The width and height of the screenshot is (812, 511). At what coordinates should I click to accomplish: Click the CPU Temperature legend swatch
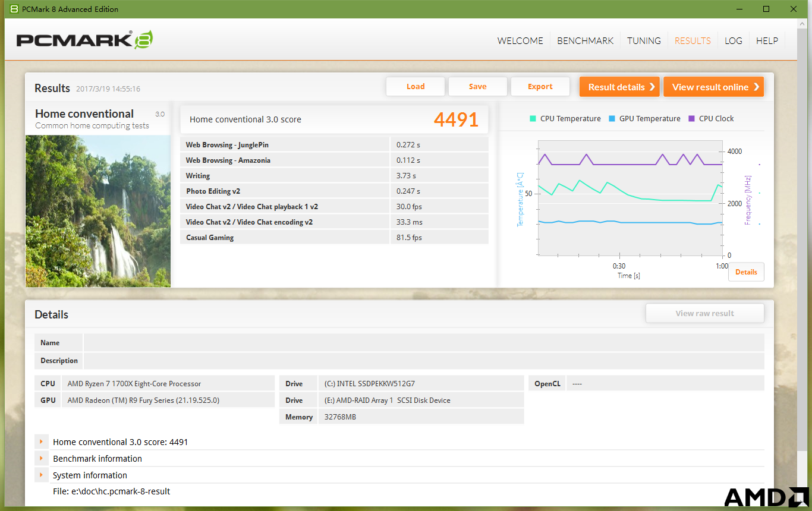[x=533, y=119]
